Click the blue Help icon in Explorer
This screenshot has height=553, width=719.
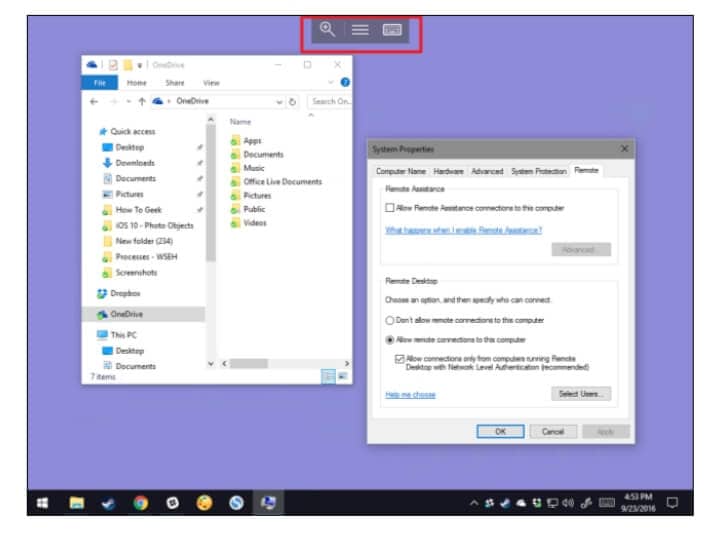(345, 82)
